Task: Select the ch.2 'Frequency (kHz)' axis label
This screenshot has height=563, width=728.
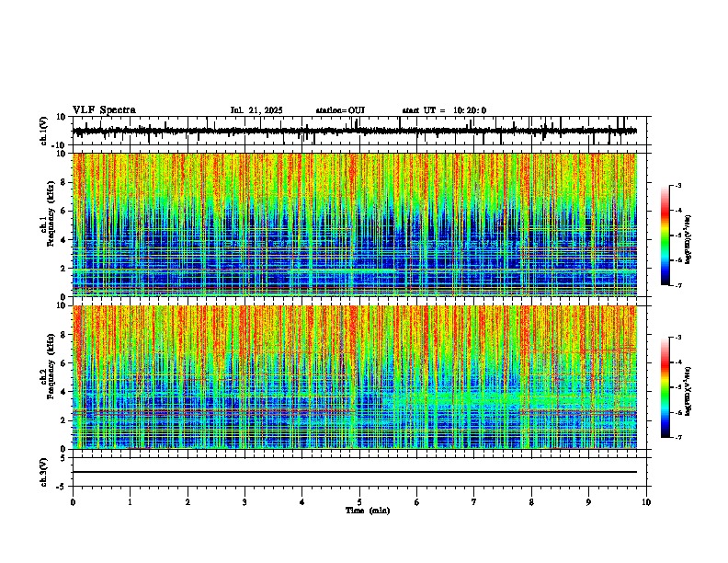Action: point(51,366)
